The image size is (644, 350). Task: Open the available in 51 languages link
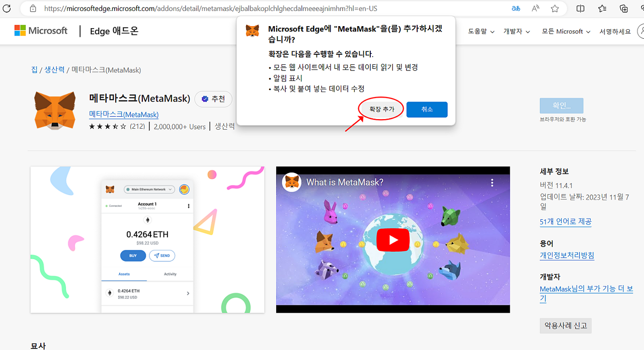[566, 221]
